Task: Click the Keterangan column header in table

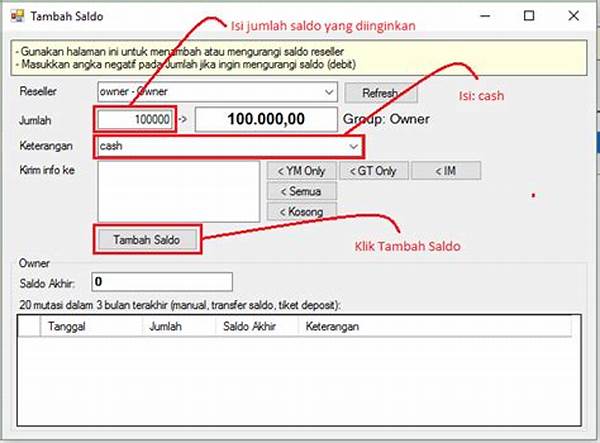Action: pyautogui.click(x=335, y=326)
